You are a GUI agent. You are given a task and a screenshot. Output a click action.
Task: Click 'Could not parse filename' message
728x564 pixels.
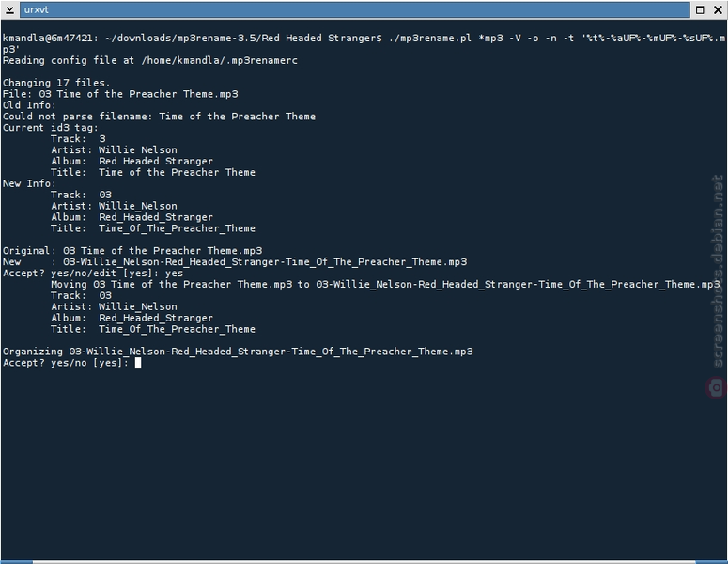[159, 117]
